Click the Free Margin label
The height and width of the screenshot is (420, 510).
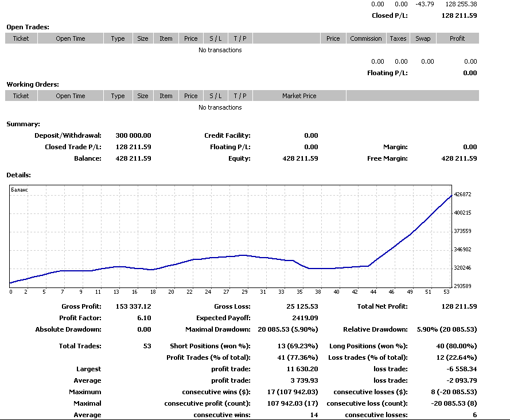click(x=387, y=158)
